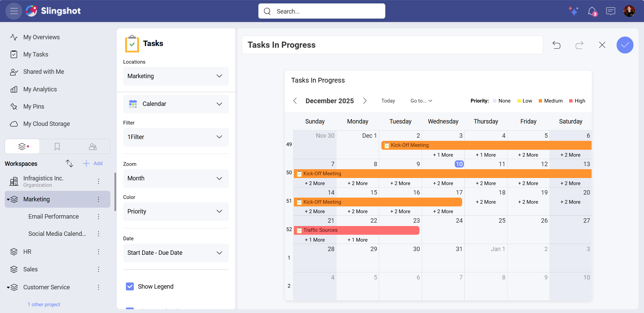This screenshot has width=644, height=313.
Task: Open the hamburger navigation menu
Action: 14,11
